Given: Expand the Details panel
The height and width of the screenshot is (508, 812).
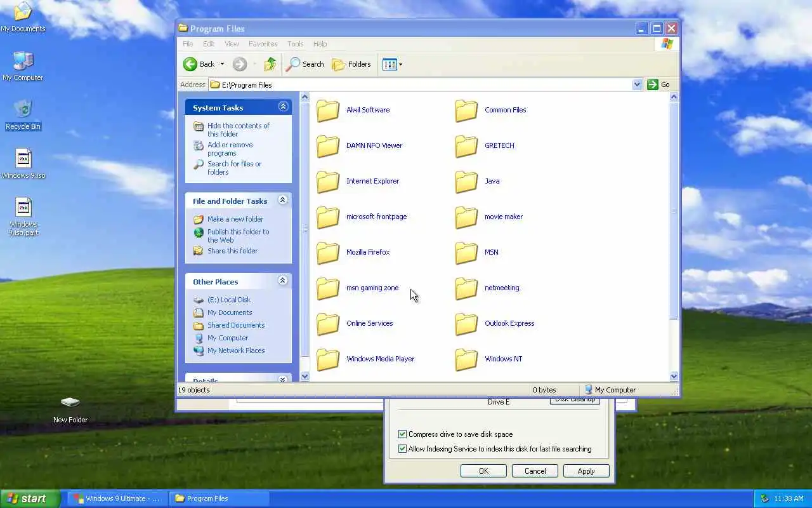Looking at the screenshot, I should 283,379.
